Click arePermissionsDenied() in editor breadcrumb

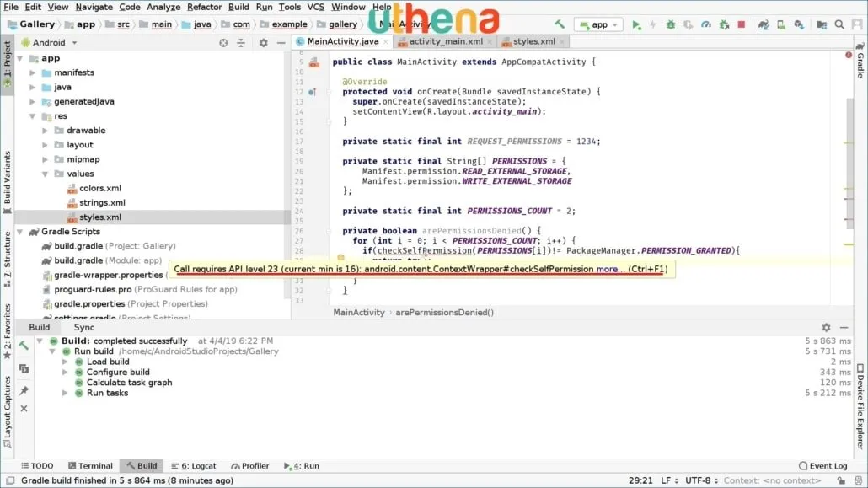tap(444, 313)
